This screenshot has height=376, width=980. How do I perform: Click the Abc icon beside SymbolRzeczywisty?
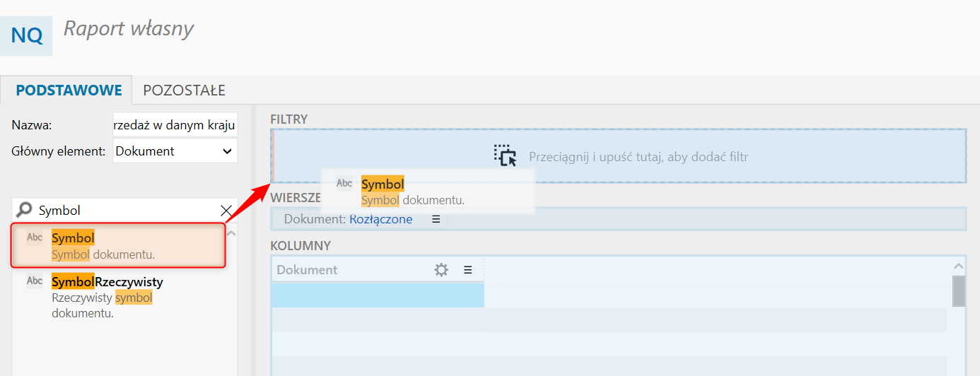click(35, 281)
